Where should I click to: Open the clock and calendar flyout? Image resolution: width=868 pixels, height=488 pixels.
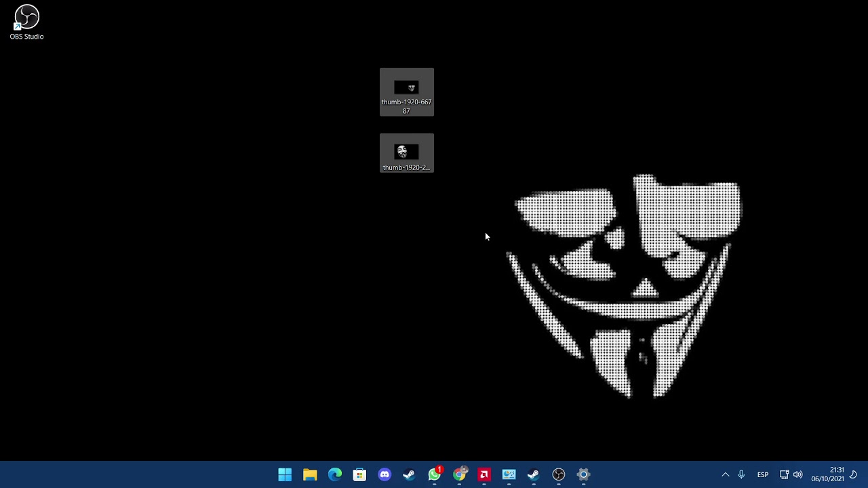pos(836,474)
